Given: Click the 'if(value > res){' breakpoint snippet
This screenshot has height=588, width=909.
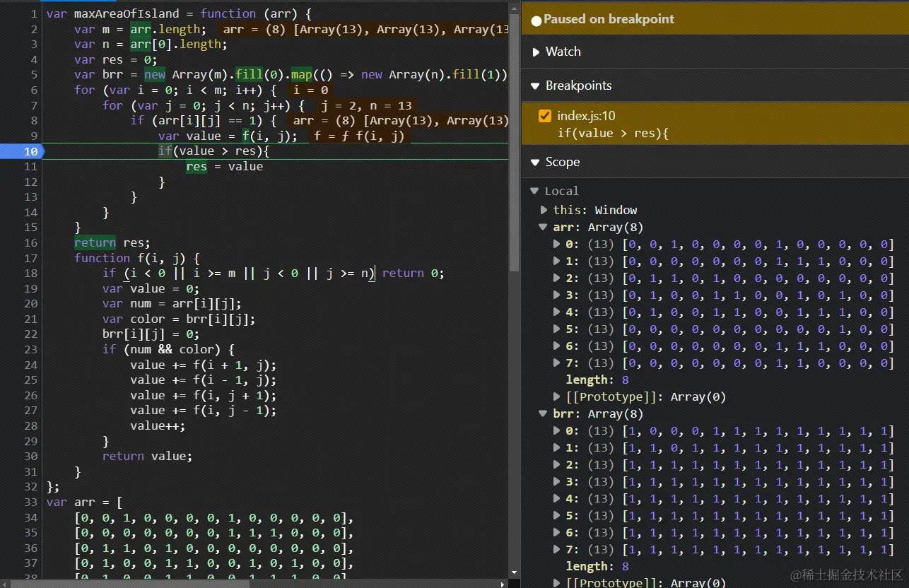Looking at the screenshot, I should tap(612, 133).
